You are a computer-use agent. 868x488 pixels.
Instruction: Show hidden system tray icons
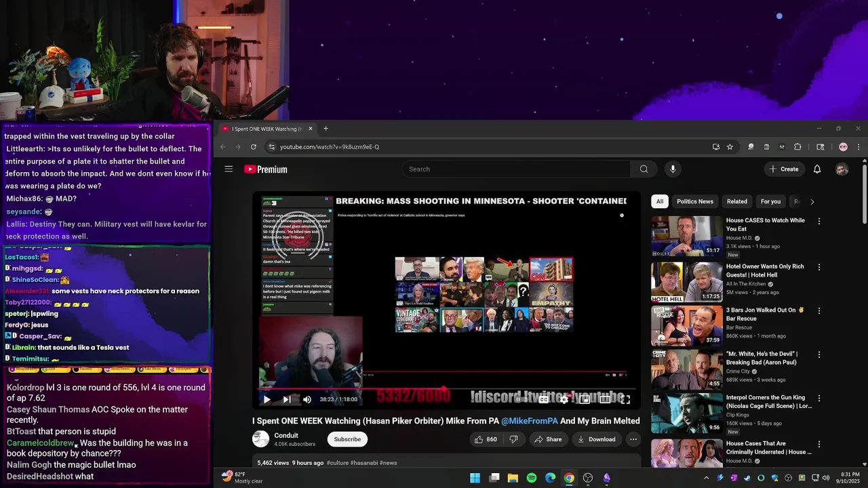pos(706,478)
